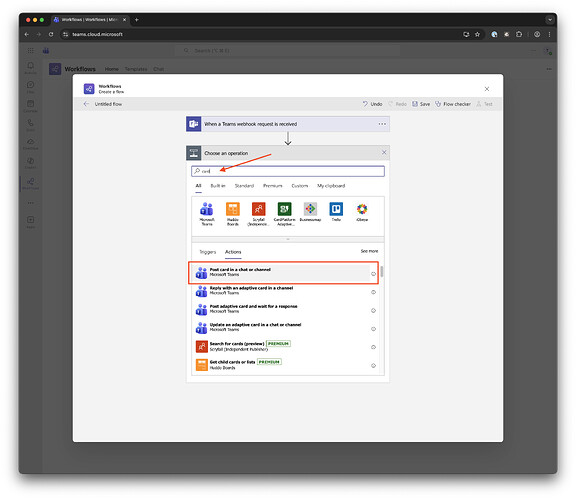Select the Teams webhook request trigger card
The width and height of the screenshot is (576, 499).
[x=288, y=124]
